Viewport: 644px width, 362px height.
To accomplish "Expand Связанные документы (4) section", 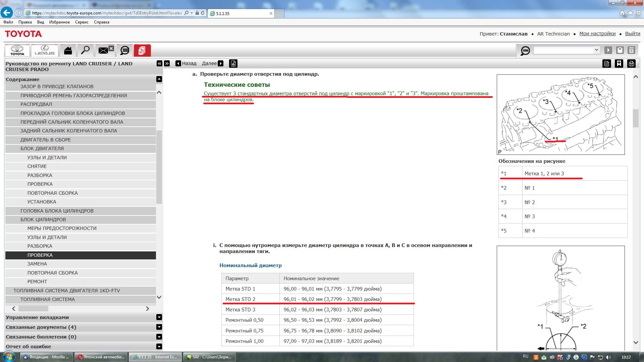I will (159, 327).
